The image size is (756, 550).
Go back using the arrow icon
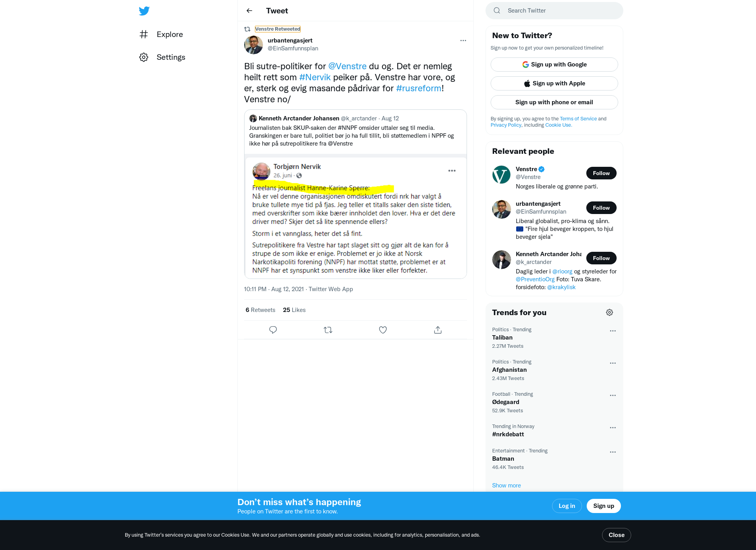point(249,11)
